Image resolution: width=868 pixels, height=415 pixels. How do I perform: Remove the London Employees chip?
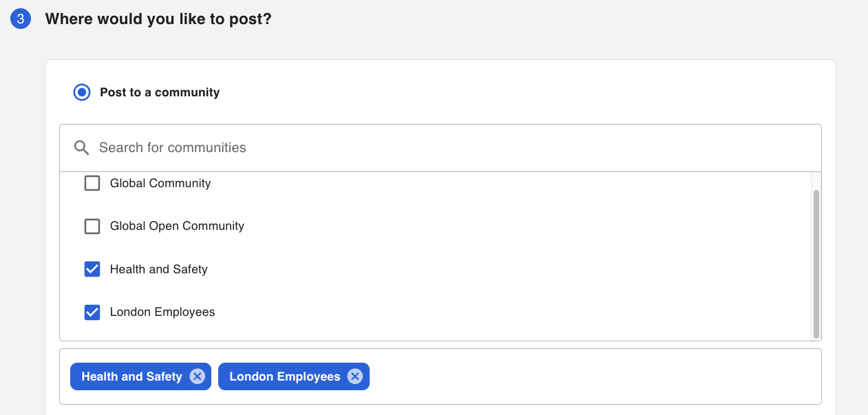tap(354, 376)
